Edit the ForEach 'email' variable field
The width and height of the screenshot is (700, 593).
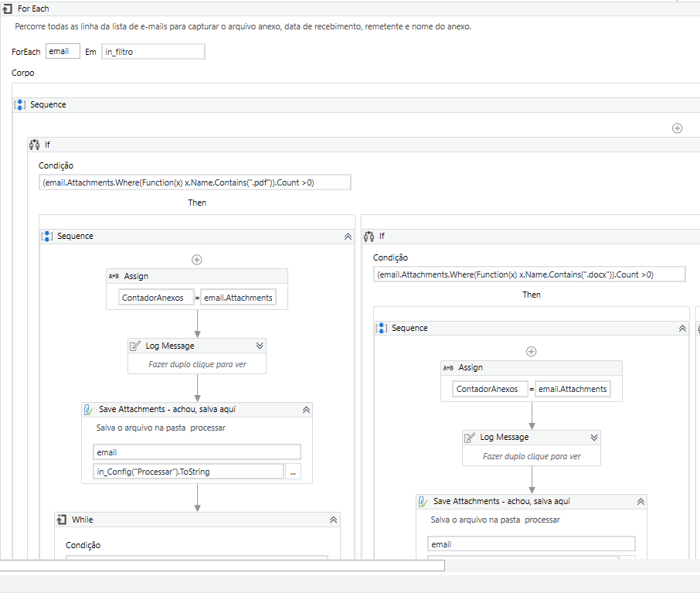[63, 51]
